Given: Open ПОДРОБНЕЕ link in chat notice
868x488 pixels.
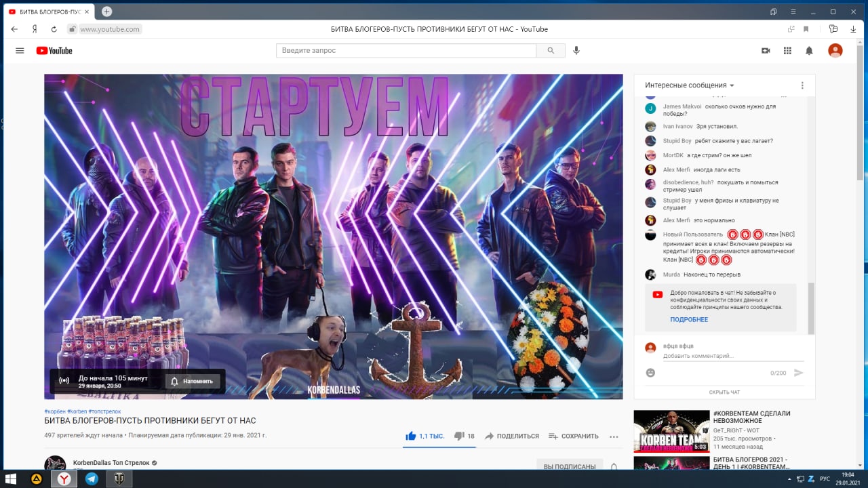Looking at the screenshot, I should [x=689, y=319].
